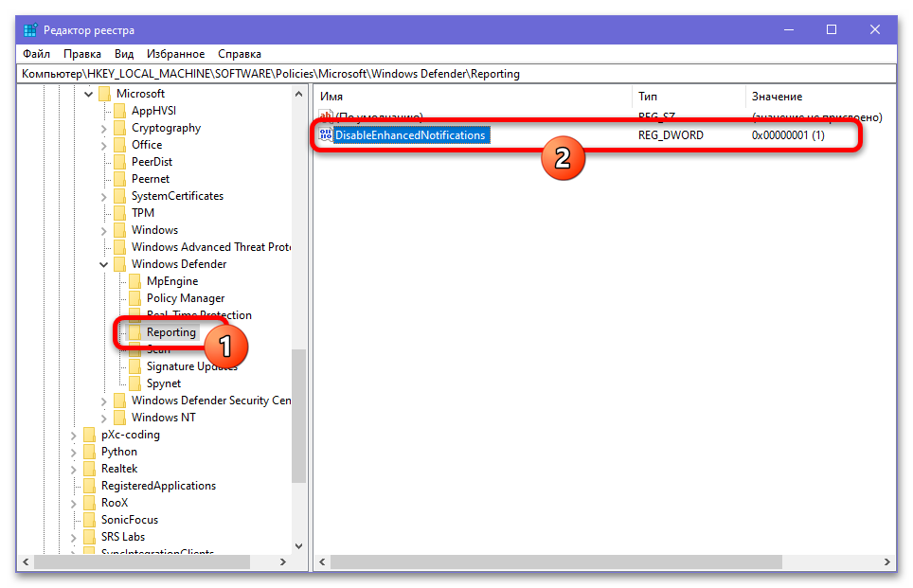Click the Значение column header
This screenshot has height=588, width=913.
coord(820,97)
